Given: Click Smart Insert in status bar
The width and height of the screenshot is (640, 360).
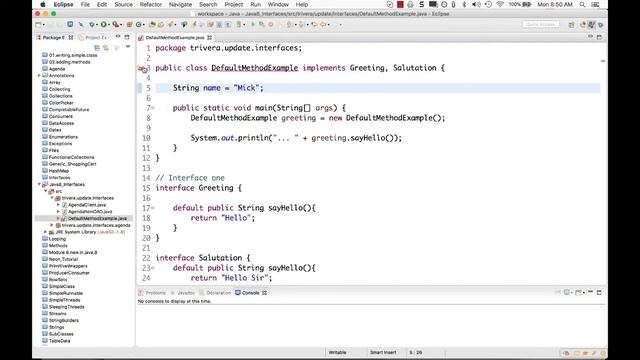Looking at the screenshot, I should (383, 352).
